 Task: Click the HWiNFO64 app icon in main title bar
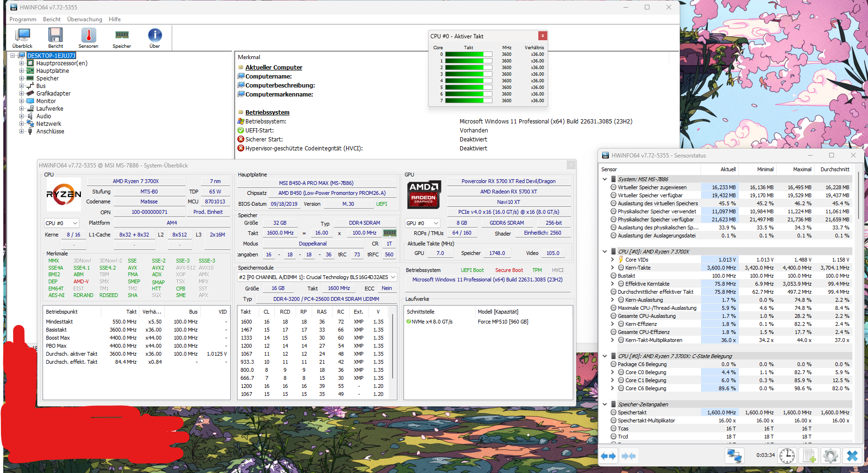coord(14,7)
